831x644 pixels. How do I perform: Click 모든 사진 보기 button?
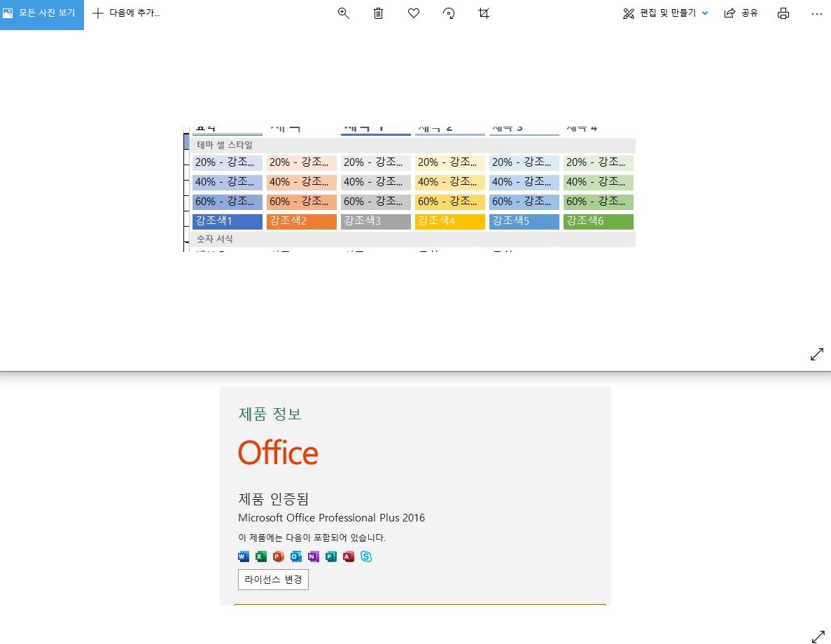[42, 13]
